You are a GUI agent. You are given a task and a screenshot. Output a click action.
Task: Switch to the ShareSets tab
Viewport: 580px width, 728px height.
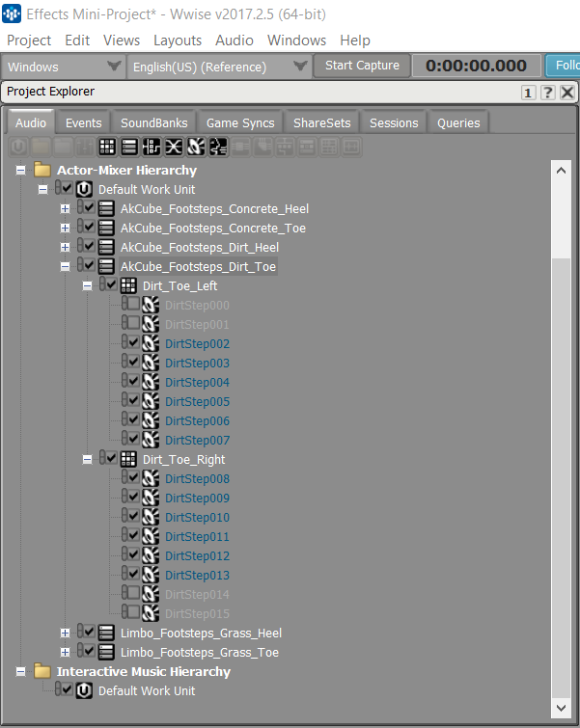click(322, 123)
